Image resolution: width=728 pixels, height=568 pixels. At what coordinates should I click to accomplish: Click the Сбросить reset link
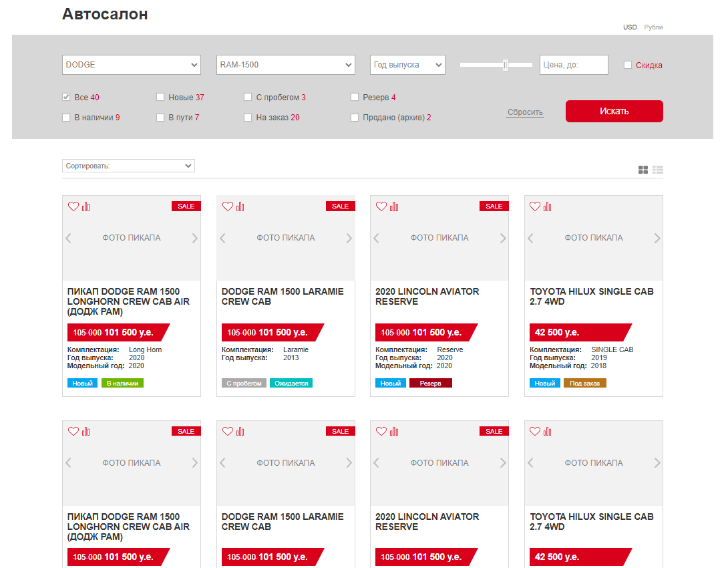[x=525, y=112]
